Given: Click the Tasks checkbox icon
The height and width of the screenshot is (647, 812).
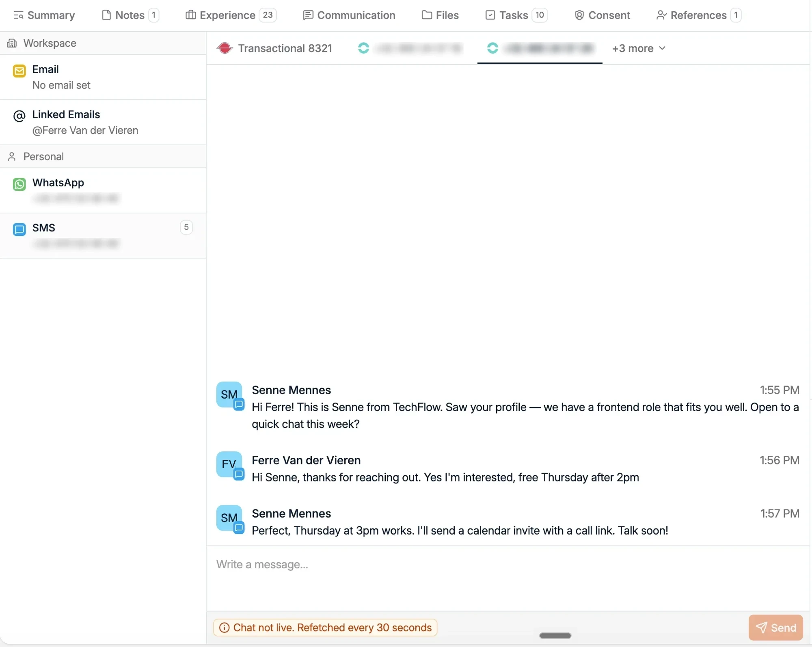Looking at the screenshot, I should click(x=490, y=15).
